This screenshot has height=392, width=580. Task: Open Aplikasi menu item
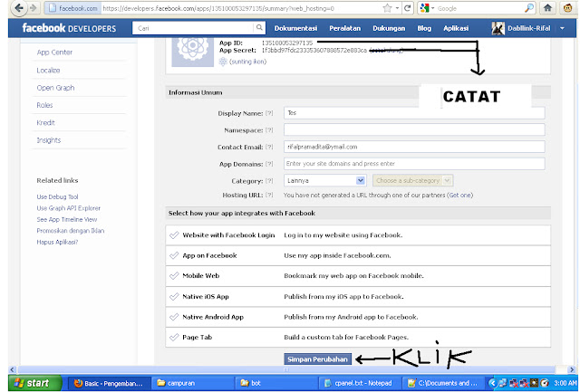coord(456,28)
